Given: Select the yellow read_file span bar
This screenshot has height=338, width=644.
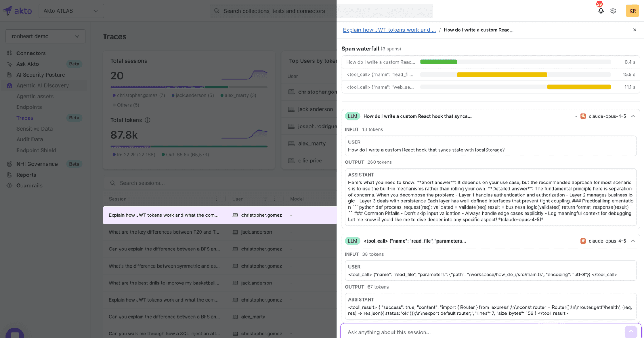Looking at the screenshot, I should point(502,74).
